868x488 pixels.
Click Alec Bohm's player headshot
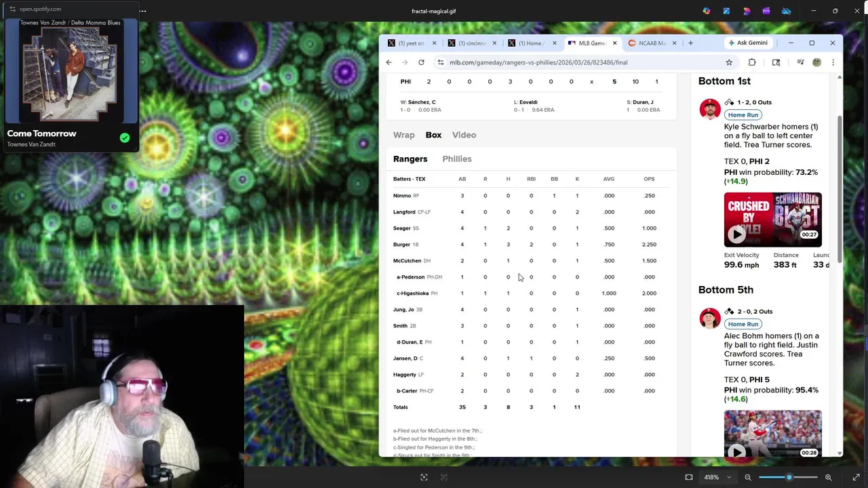(710, 319)
